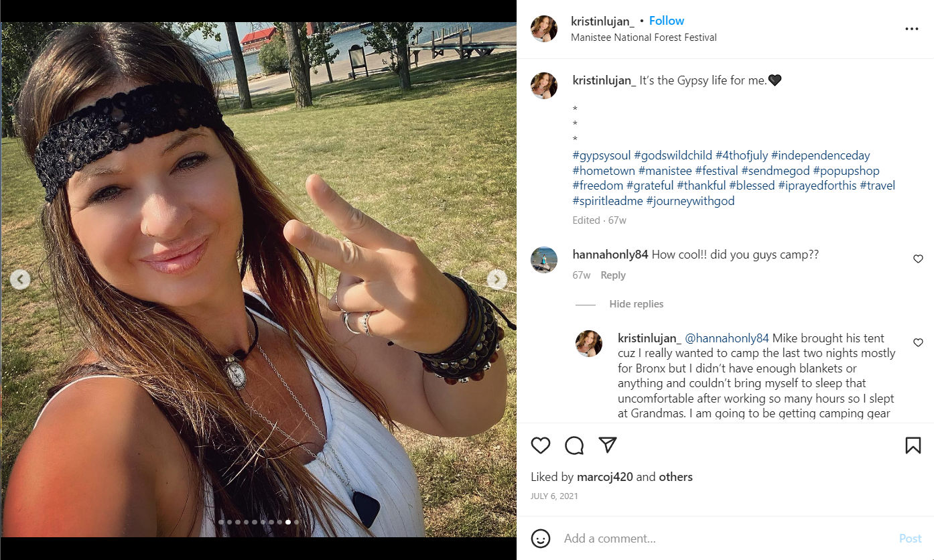Open the three-dot more options menu

tap(912, 29)
